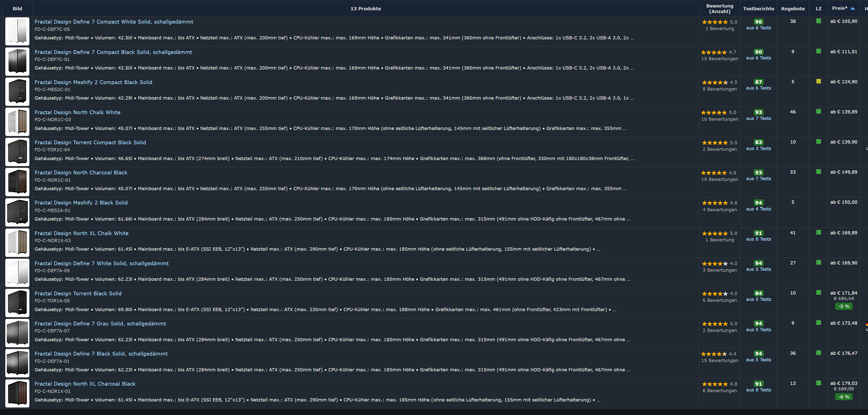Click the Meshify 2 Compact Black thumbnail image
868x415 pixels.
17,92
